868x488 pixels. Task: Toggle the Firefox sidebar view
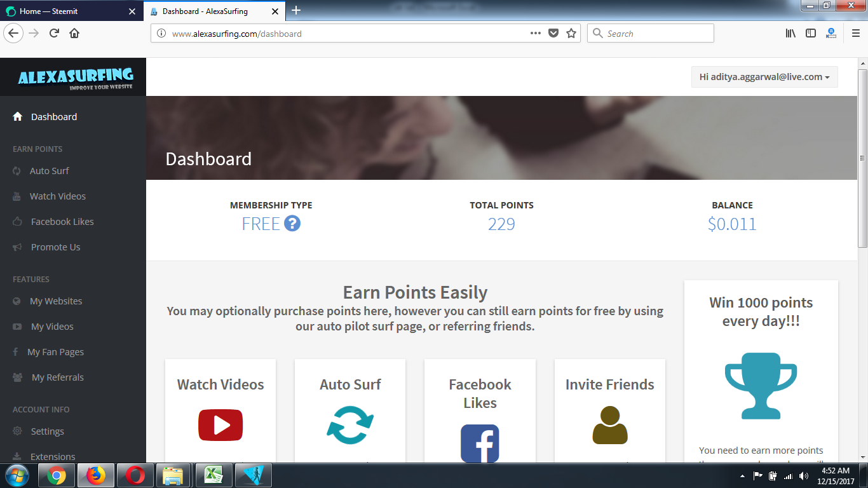(811, 33)
